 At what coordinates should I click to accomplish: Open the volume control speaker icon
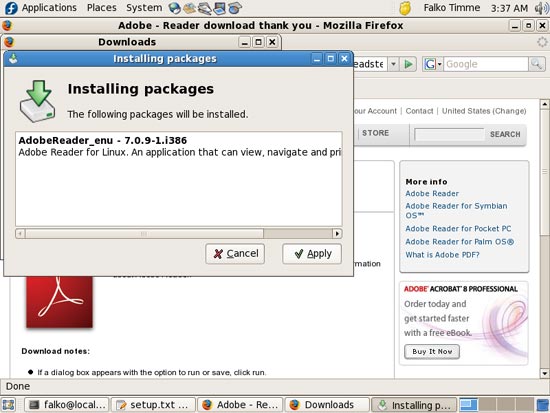pyautogui.click(x=542, y=8)
